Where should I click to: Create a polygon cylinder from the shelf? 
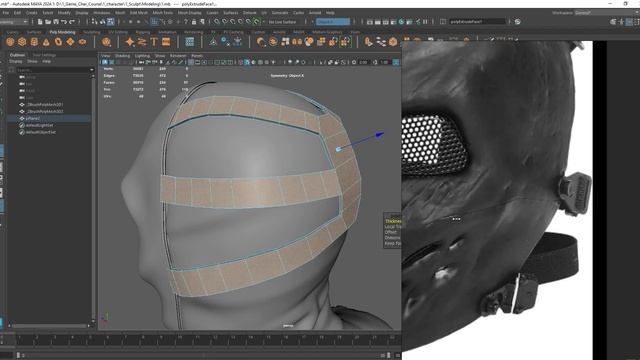tap(34, 42)
